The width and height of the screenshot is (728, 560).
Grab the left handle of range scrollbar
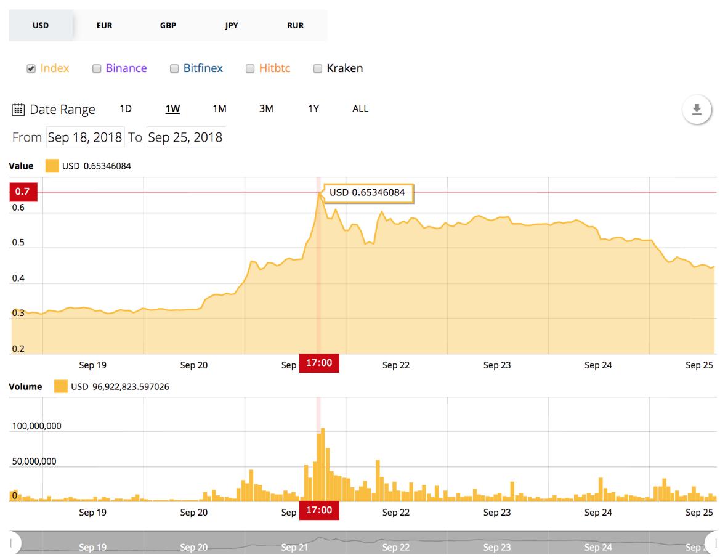15,542
